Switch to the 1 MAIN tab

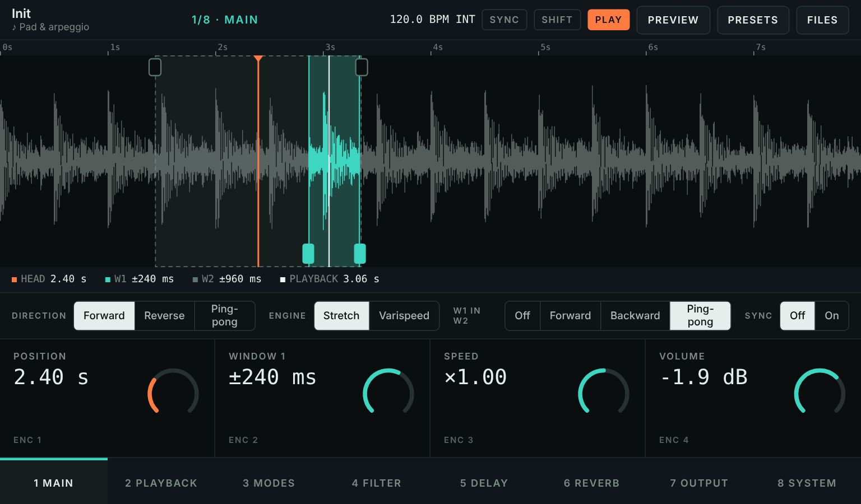coord(54,482)
